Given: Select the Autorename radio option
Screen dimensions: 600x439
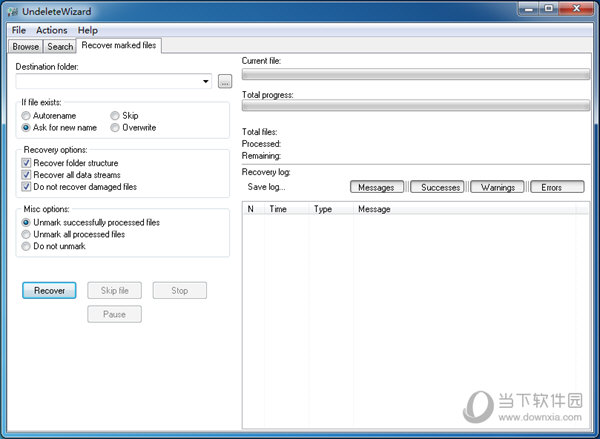Looking at the screenshot, I should [x=49, y=116].
